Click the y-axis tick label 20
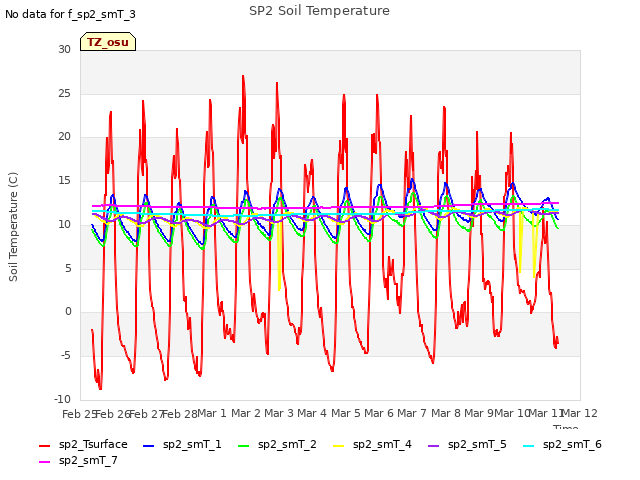Viewport: 640px width, 480px height. pos(64,137)
